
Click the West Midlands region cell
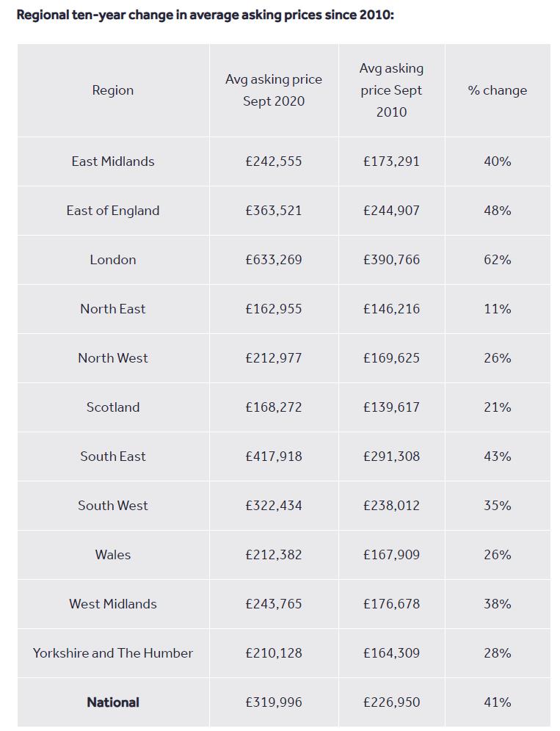click(x=113, y=604)
